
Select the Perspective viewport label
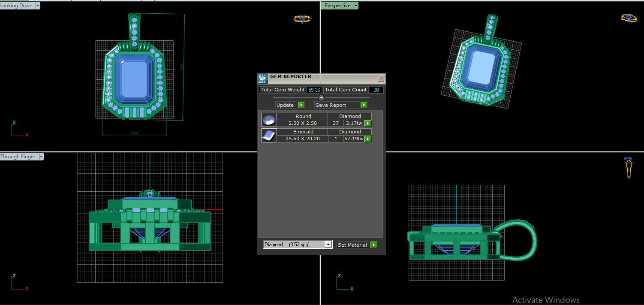pos(337,6)
